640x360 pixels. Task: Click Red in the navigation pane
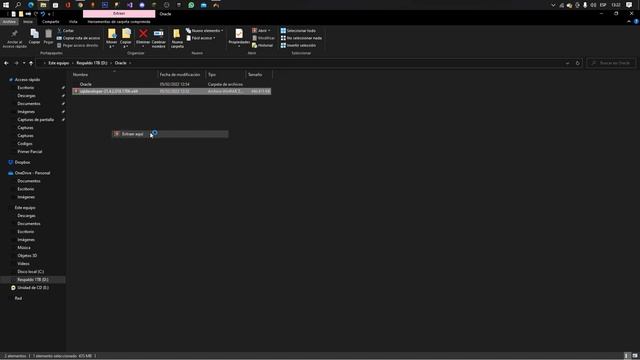[x=18, y=298]
